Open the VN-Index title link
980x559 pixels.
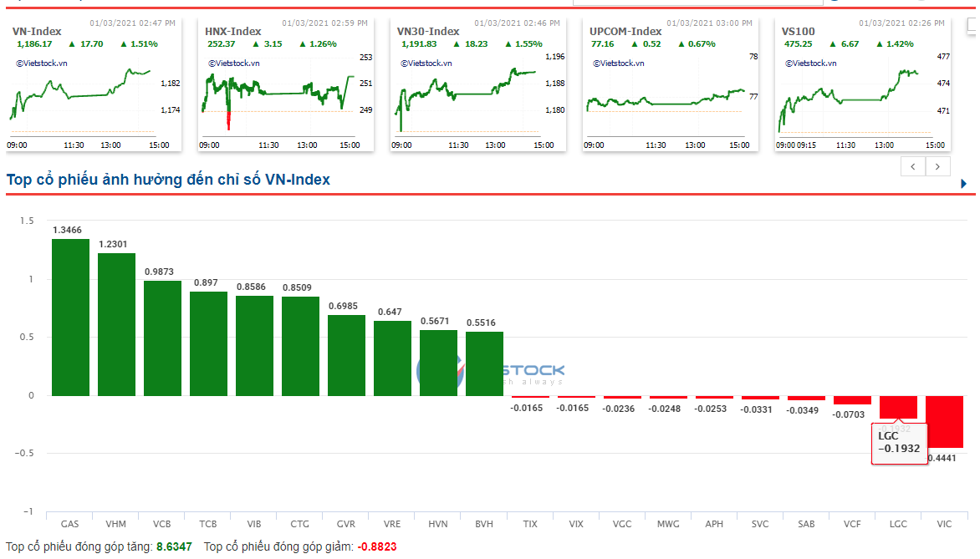click(x=37, y=32)
